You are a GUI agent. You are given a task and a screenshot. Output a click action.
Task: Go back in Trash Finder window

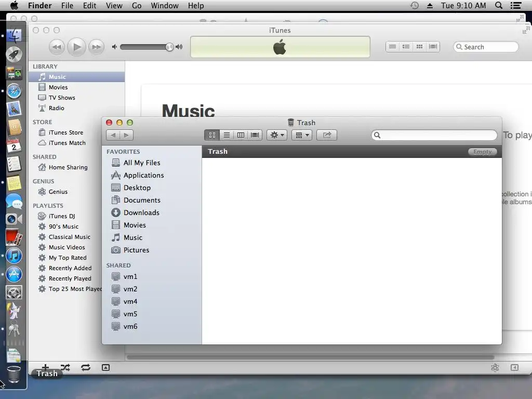[x=113, y=135]
